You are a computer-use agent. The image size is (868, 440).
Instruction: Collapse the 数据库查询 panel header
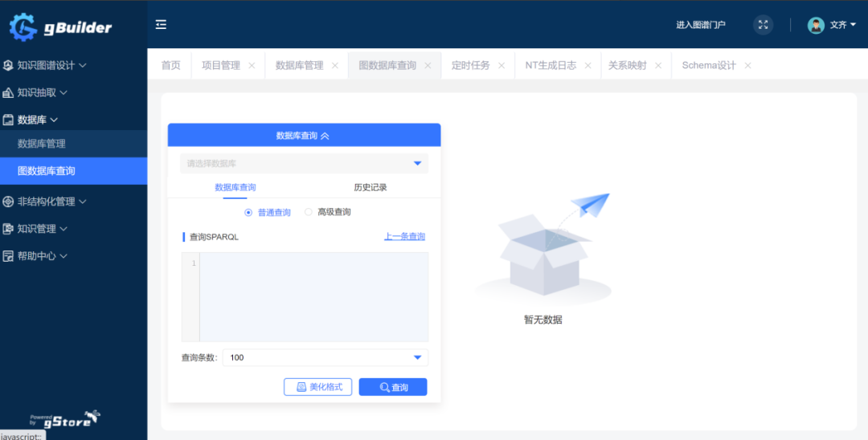coord(304,135)
